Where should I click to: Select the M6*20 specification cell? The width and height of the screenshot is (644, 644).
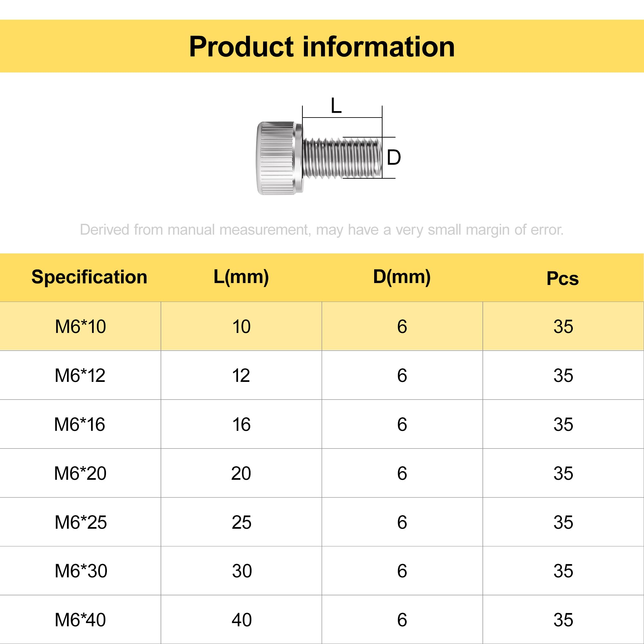[x=80, y=473]
